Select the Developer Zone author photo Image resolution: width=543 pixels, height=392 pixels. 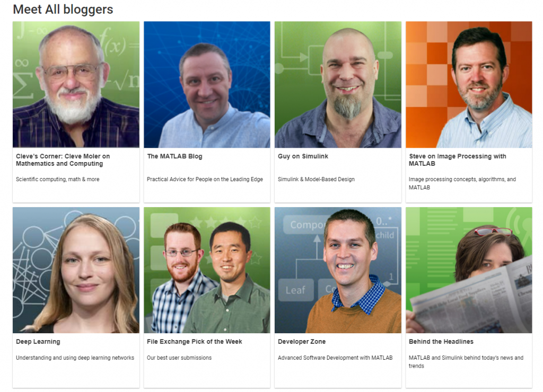tap(338, 270)
